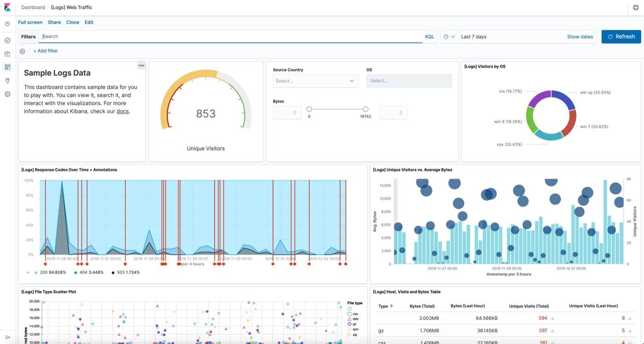Open Dev Tools wrench icon in sidebar

coord(7,80)
